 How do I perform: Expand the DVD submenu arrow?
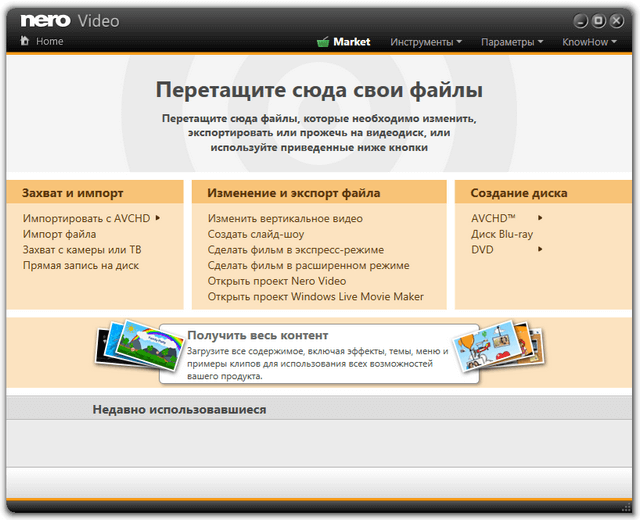coord(540,250)
